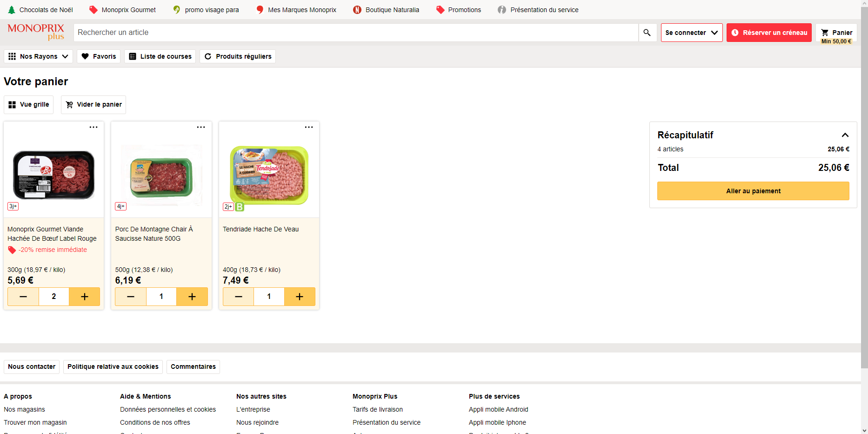Viewport: 868px width, 434px height.
Task: Increase quantity of Porc De Montagne
Action: point(192,297)
